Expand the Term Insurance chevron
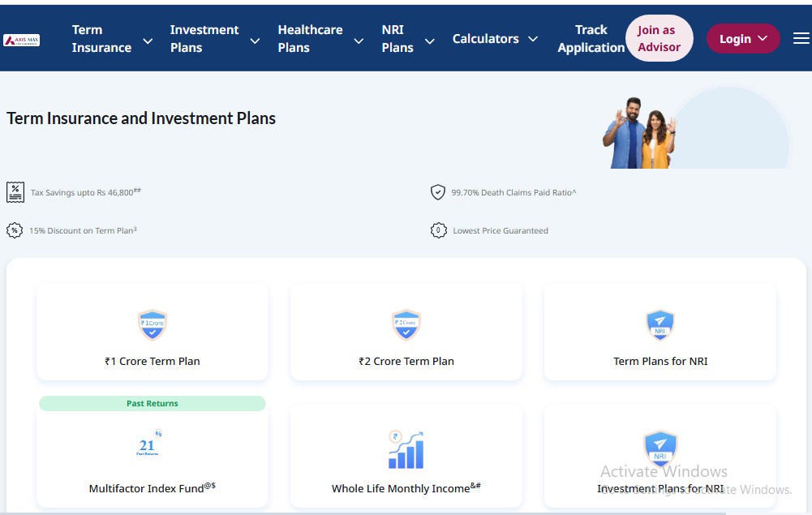The image size is (812, 515). [148, 41]
